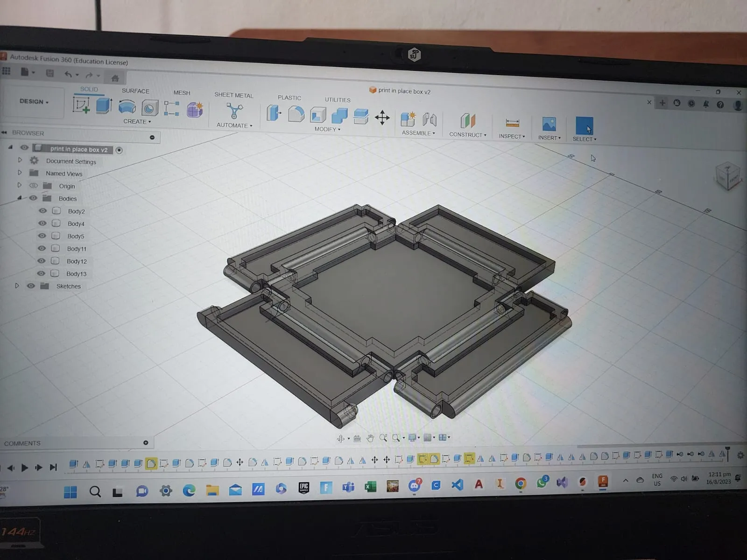Toggle visibility of the Origin folder

tap(34, 185)
